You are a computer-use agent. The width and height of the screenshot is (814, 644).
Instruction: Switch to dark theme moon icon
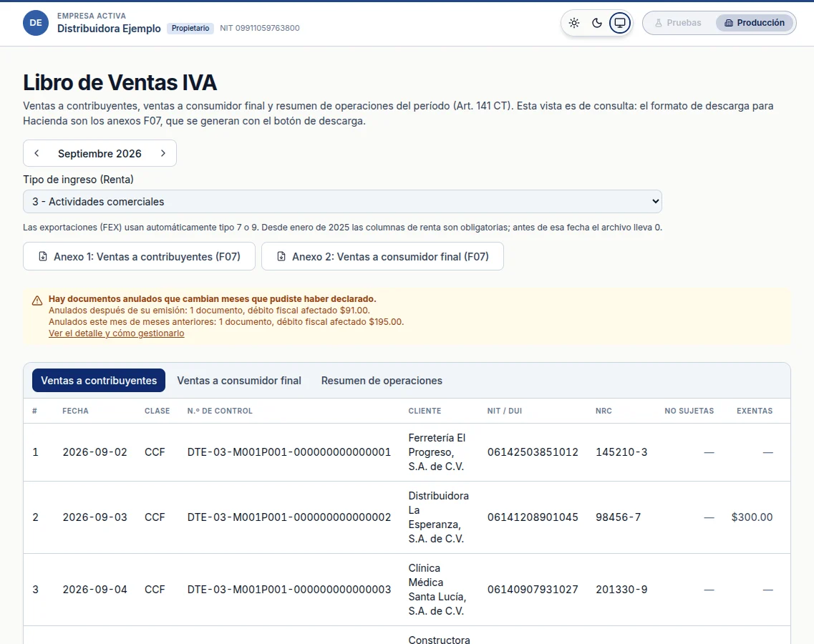(x=597, y=23)
